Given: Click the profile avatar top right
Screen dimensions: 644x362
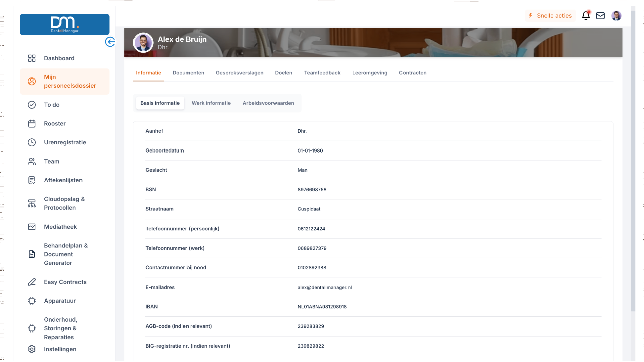Looking at the screenshot, I should (617, 16).
